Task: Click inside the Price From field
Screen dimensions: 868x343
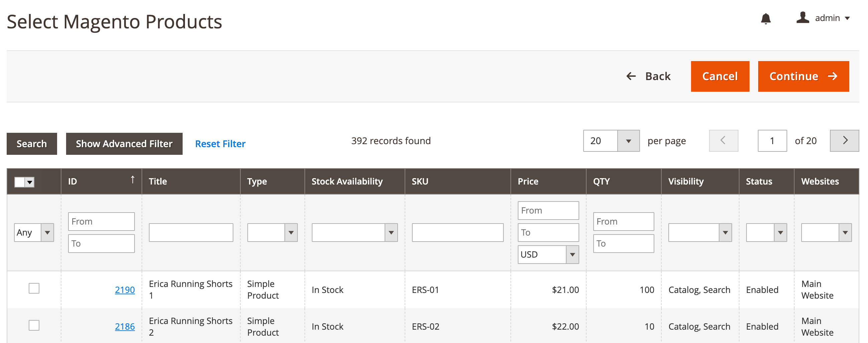Action: 548,210
